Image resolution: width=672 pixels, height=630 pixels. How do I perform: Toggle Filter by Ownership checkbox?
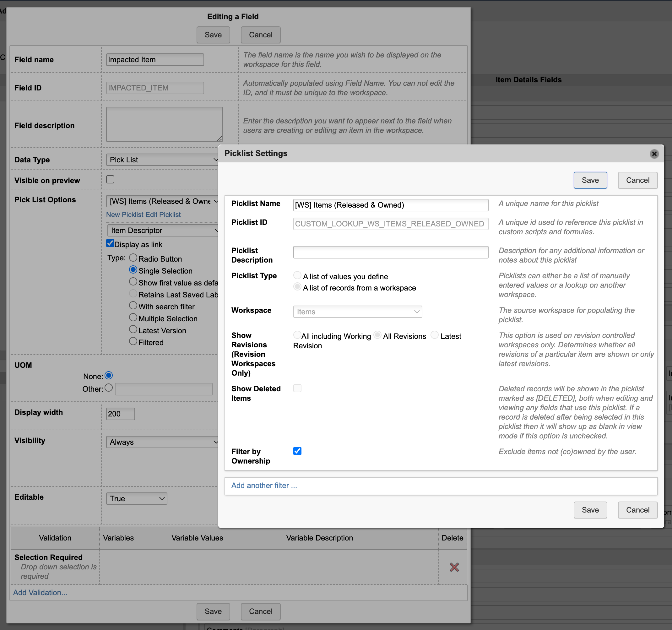(297, 451)
